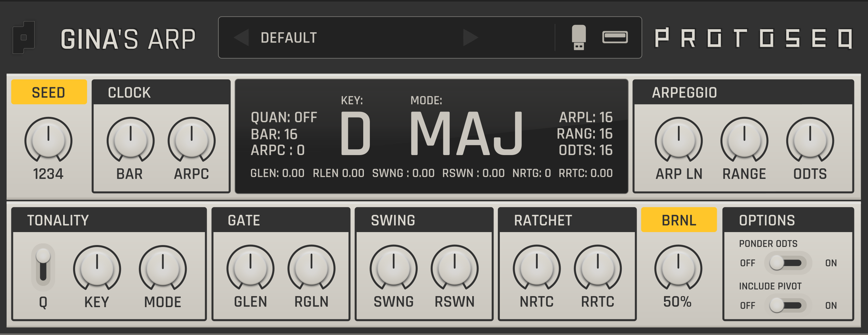Click the large MAJ mode display
Image resolution: width=868 pixels, height=335 pixels.
pos(466,134)
